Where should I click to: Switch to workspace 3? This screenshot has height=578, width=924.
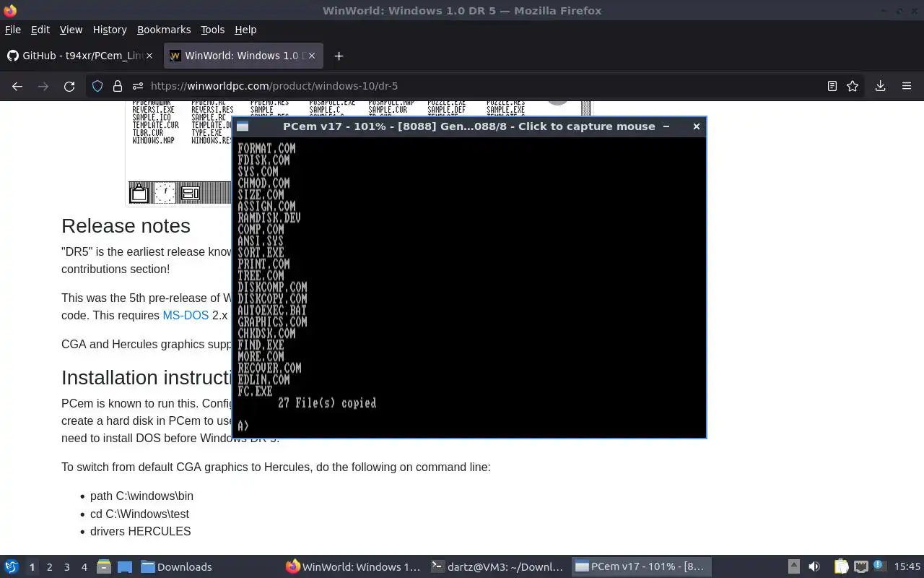[66, 567]
